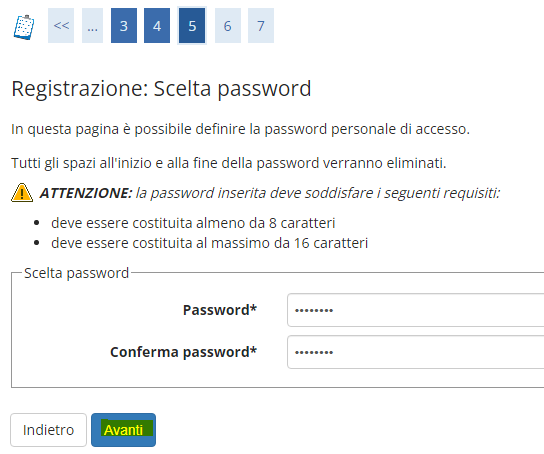
Task: Click the Registrazione: Scelta password heading
Action: click(161, 89)
